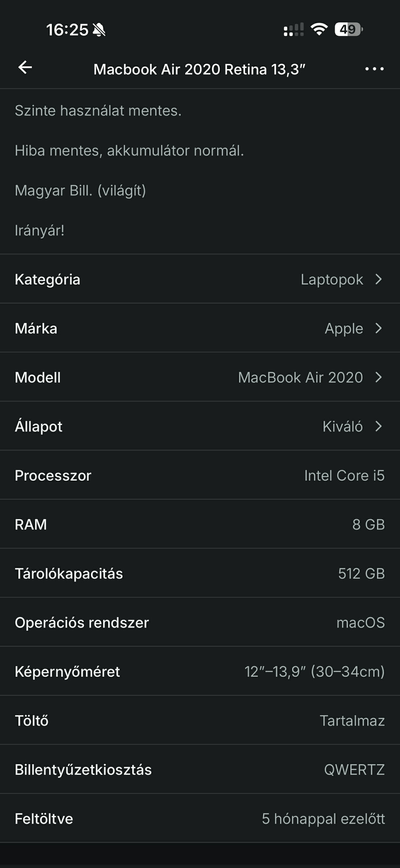Open the Laptopok category link
400x868 pixels.
(332, 280)
